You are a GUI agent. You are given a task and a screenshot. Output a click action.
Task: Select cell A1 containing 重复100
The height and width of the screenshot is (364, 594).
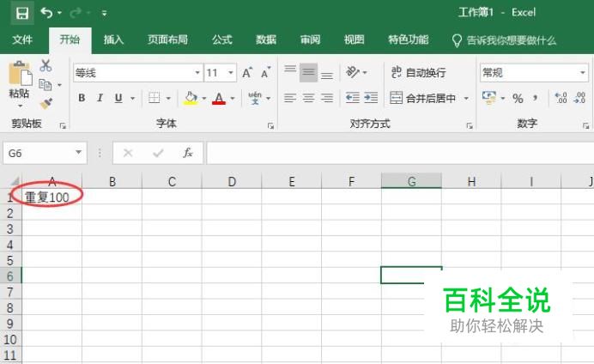tap(52, 197)
